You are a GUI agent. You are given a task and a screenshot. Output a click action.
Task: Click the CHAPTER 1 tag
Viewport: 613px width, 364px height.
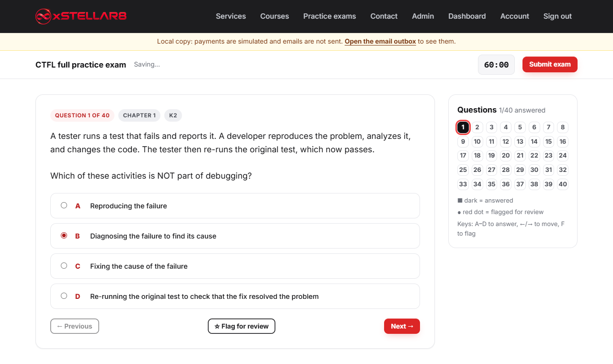click(x=139, y=115)
